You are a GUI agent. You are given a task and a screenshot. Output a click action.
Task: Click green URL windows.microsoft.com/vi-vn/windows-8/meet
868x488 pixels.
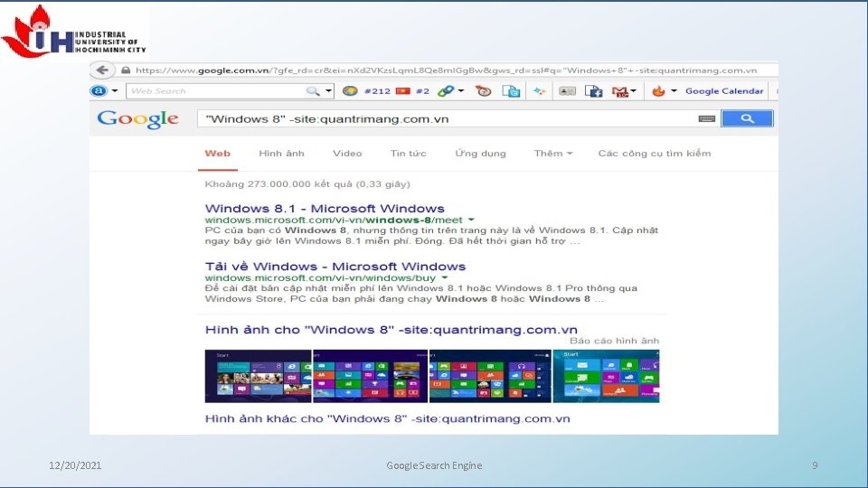(334, 220)
